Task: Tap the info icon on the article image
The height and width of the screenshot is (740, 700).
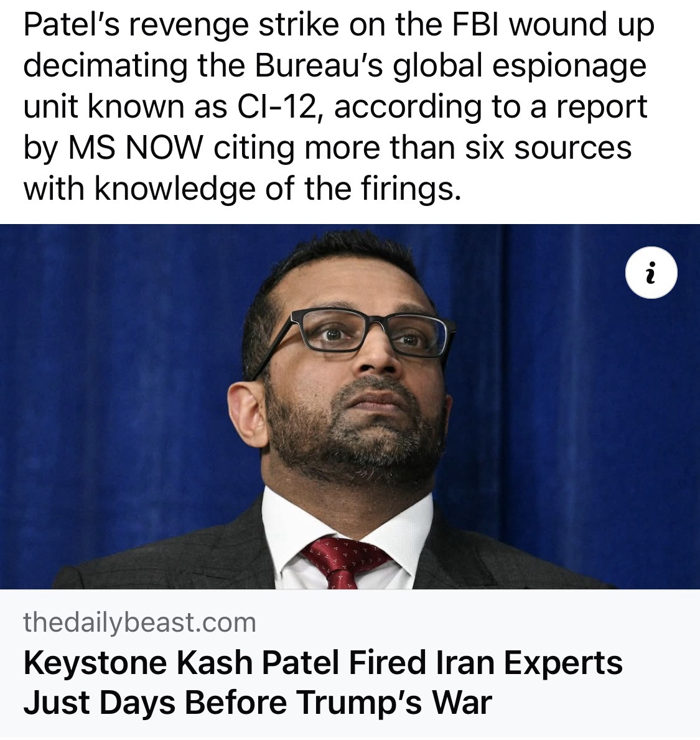Action: (x=651, y=274)
